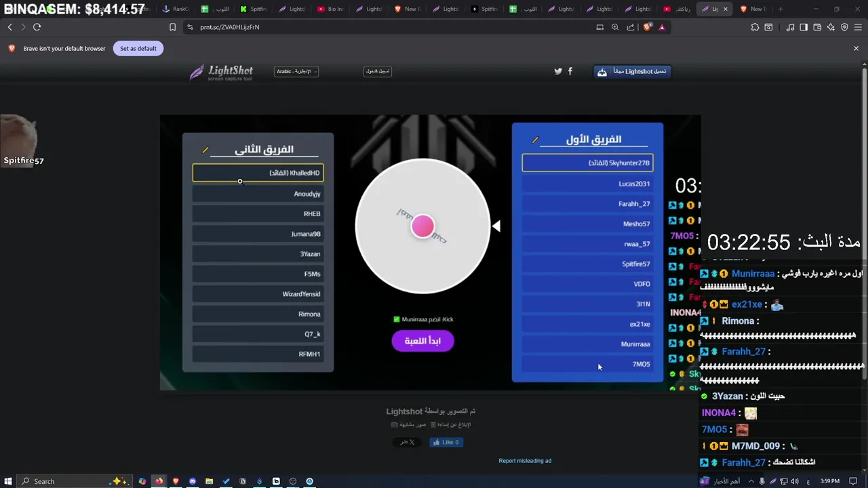Open Brave Rewards triangle icon
The image size is (868, 488).
(662, 27)
